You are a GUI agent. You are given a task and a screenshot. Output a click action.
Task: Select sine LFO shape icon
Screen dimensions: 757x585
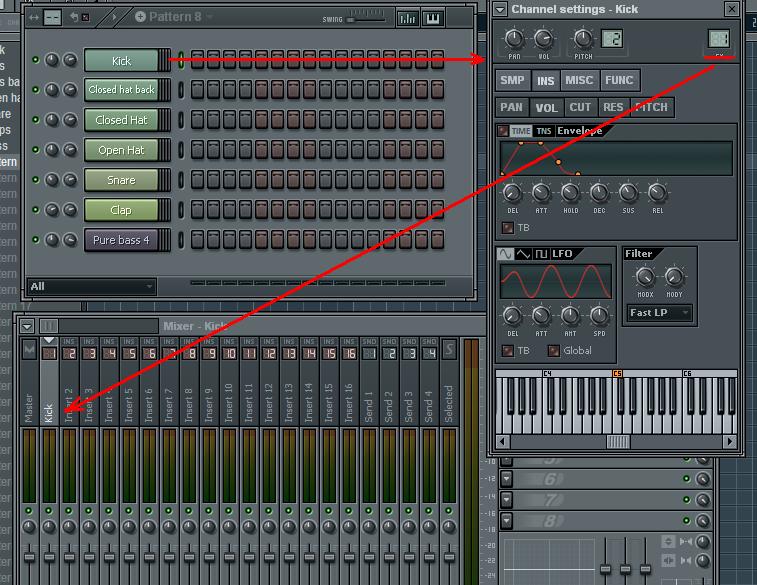coord(505,254)
